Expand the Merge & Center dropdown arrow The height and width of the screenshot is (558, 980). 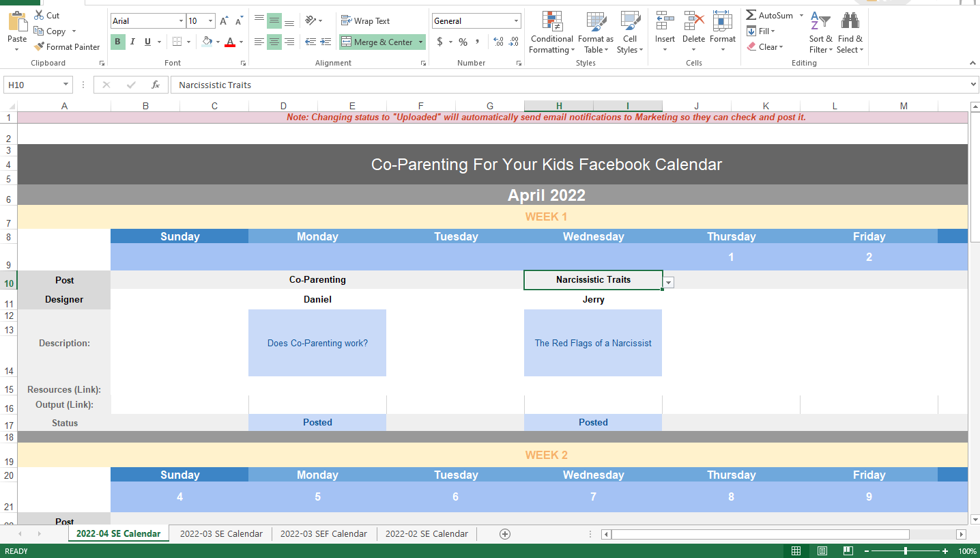[421, 42]
